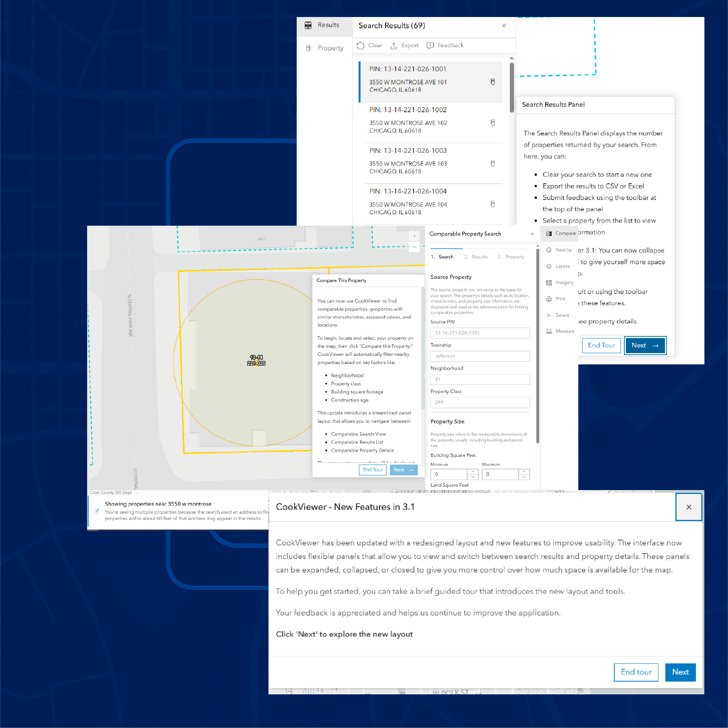Click the Source PIN input field

480,333
